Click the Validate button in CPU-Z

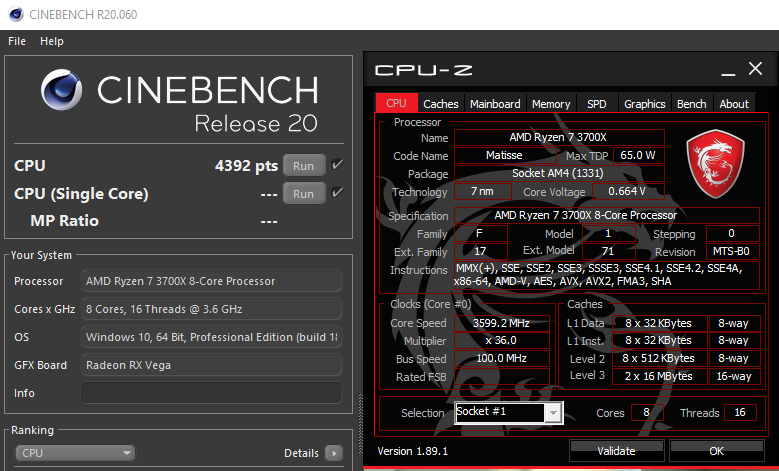[x=616, y=451]
